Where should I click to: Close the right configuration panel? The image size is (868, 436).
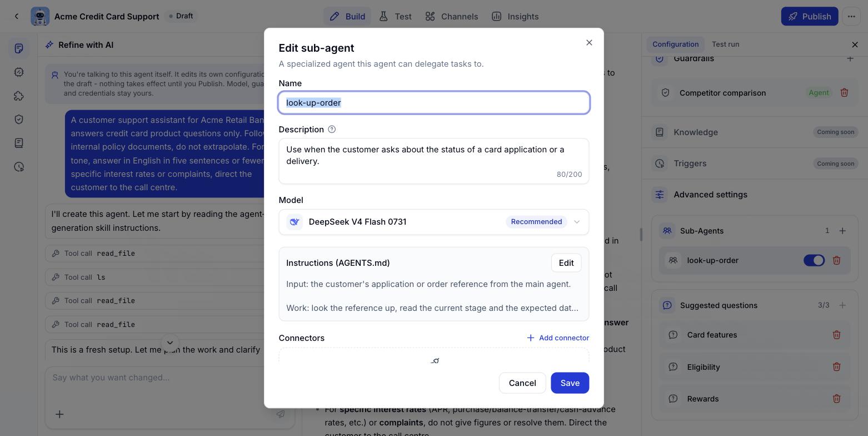[855, 44]
